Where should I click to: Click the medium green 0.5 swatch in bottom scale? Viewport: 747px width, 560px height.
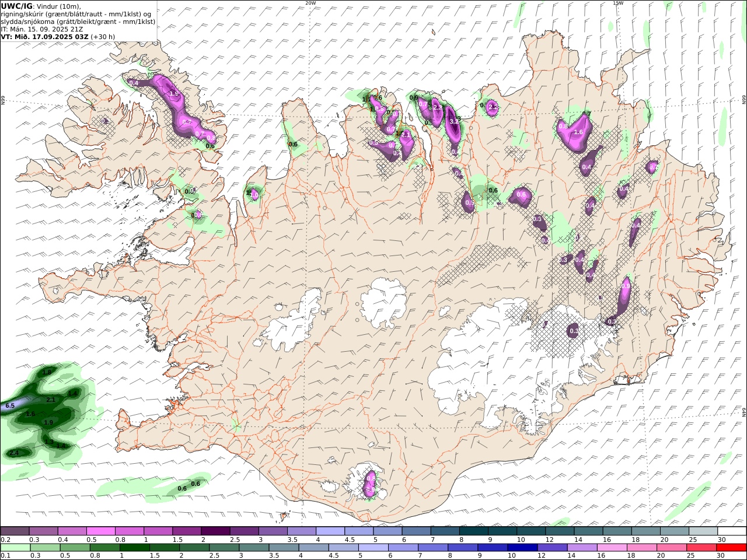75,547
